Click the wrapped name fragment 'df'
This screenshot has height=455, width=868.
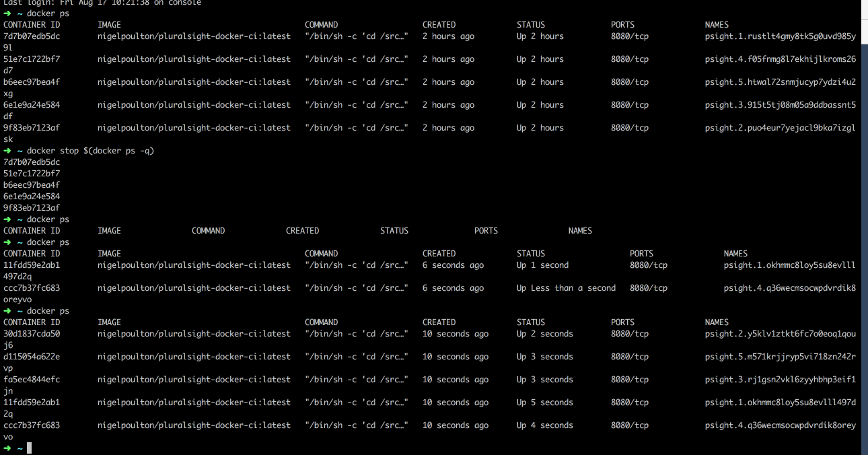click(x=8, y=116)
